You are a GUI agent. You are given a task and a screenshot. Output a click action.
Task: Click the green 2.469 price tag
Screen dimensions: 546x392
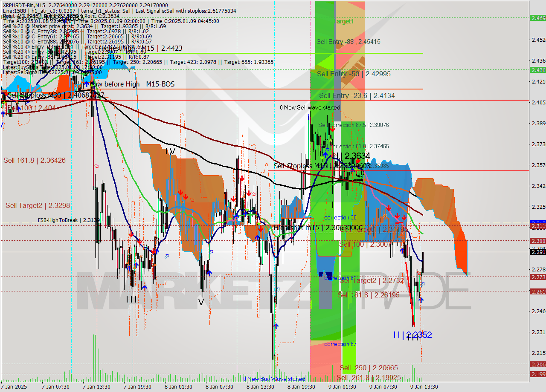pos(537,18)
